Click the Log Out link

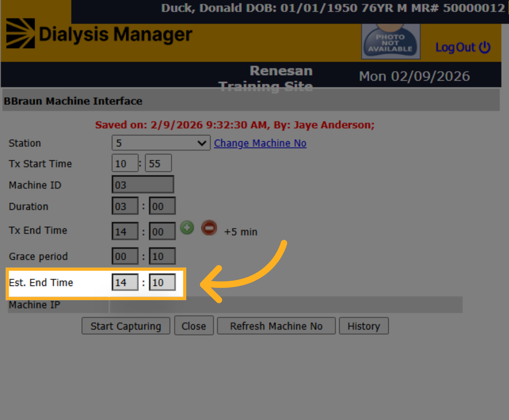[455, 48]
